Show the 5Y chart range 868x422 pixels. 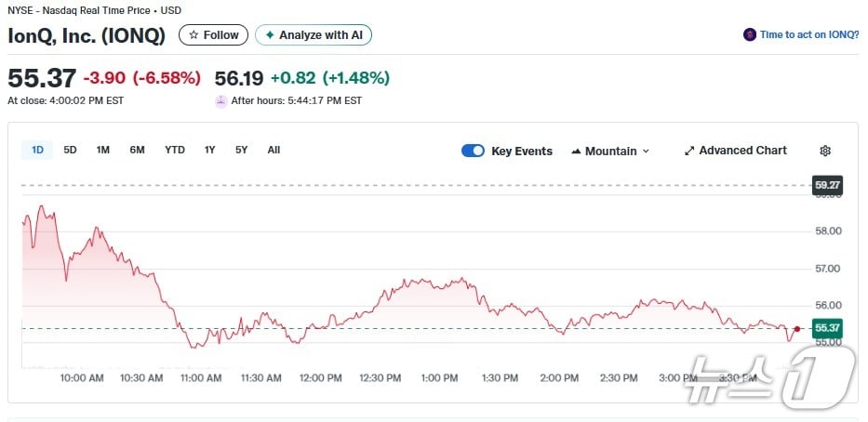[x=242, y=150]
